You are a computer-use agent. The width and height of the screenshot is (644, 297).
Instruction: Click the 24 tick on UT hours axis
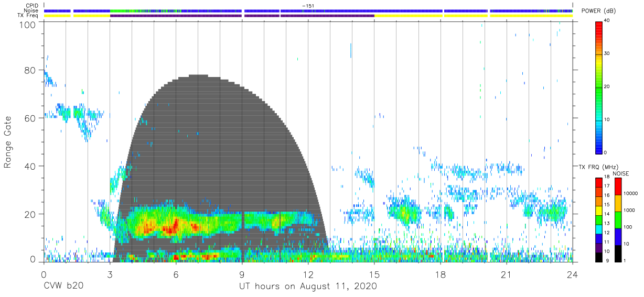click(x=573, y=274)
